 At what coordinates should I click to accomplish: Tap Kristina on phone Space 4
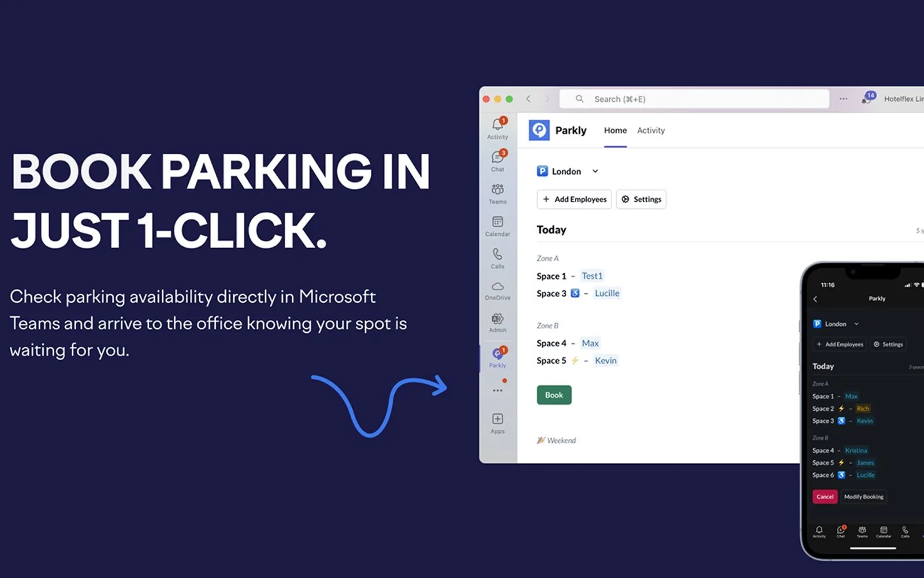tap(856, 450)
